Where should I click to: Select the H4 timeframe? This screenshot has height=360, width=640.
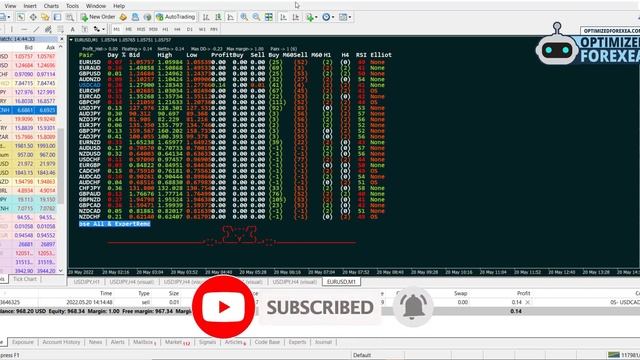pyautogui.click(x=177, y=29)
